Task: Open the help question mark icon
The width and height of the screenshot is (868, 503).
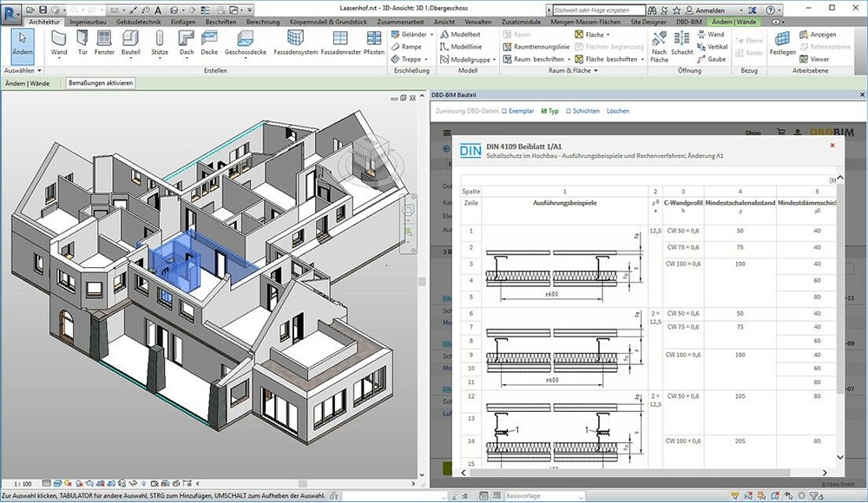Action: [x=770, y=10]
